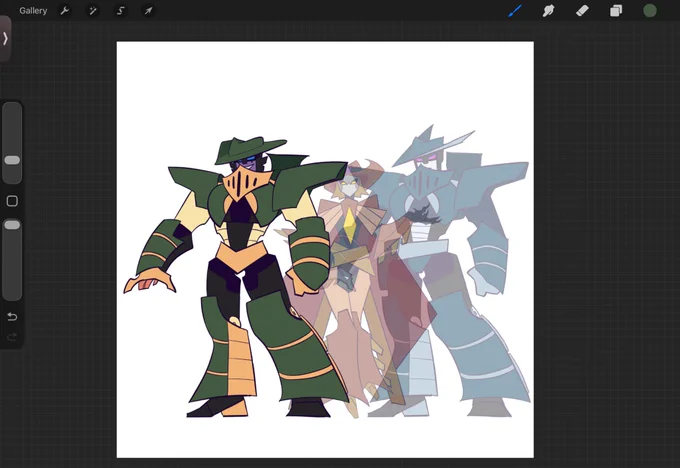Tap the square modify button in sidebar

point(12,201)
